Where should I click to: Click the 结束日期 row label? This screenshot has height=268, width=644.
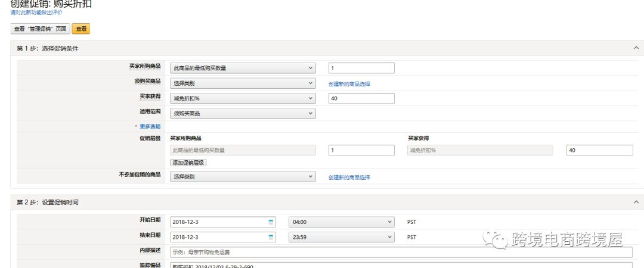click(150, 235)
